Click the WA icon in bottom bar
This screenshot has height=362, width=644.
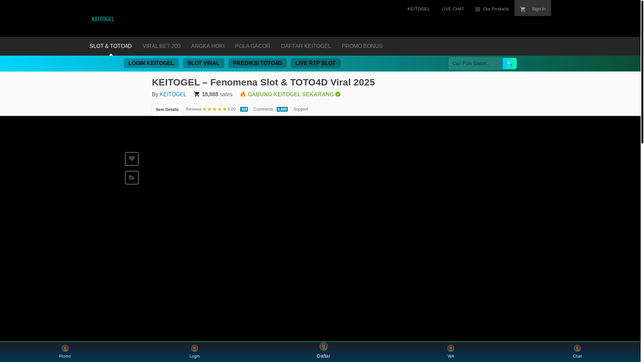pos(451,348)
